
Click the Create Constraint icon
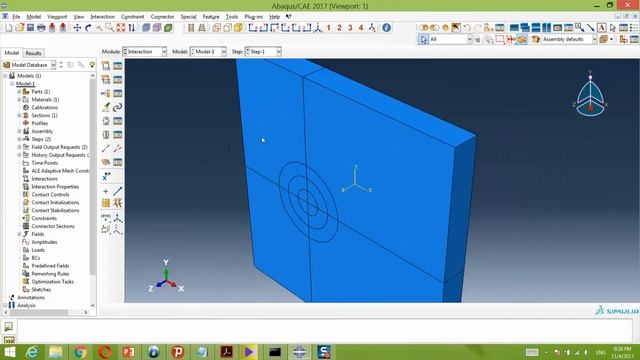106,93
